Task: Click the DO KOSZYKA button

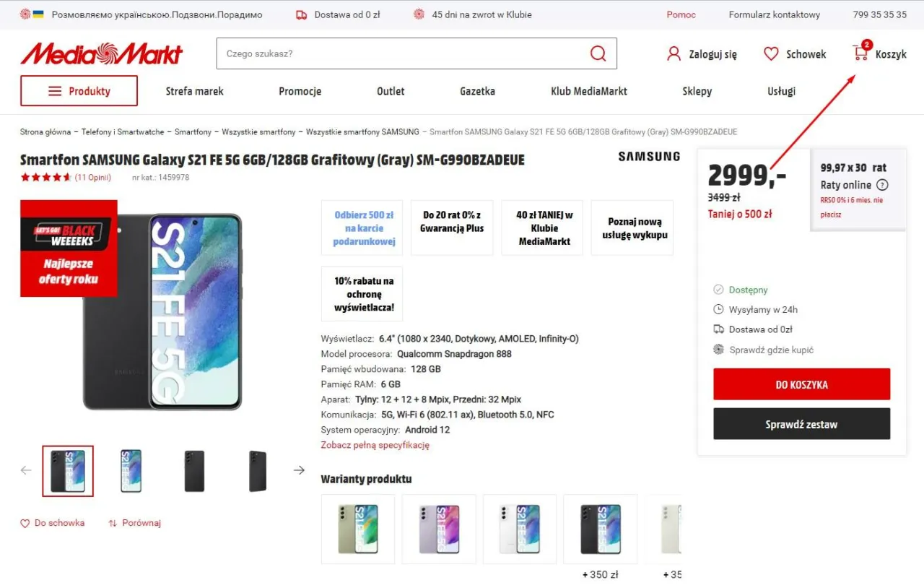Action: [x=801, y=384]
